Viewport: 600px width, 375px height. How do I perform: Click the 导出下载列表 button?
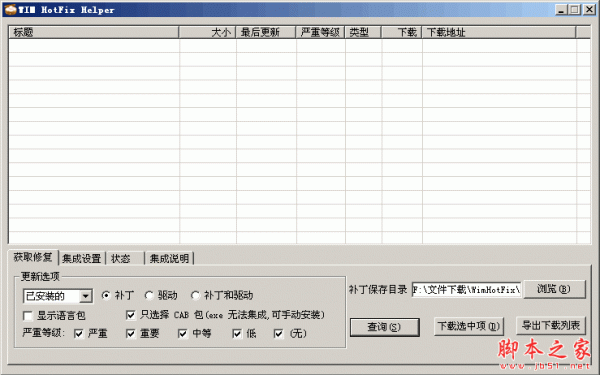[x=551, y=326]
